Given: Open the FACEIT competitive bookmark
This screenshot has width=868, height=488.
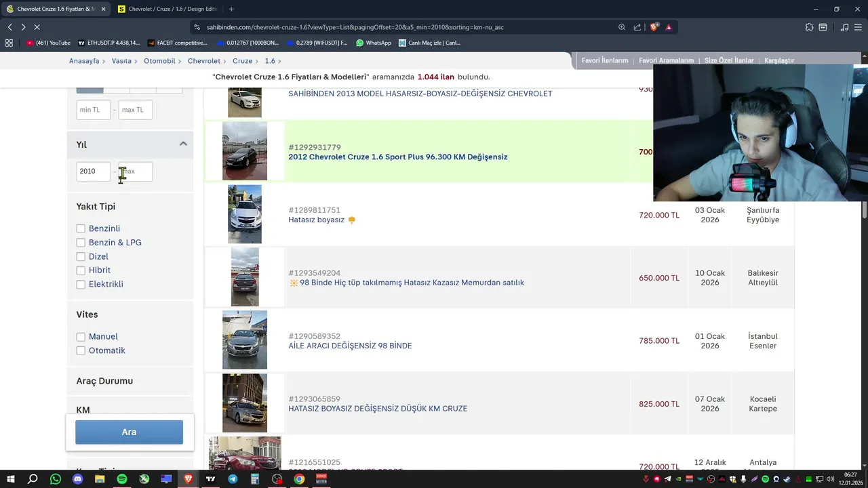Looking at the screenshot, I should [x=176, y=43].
